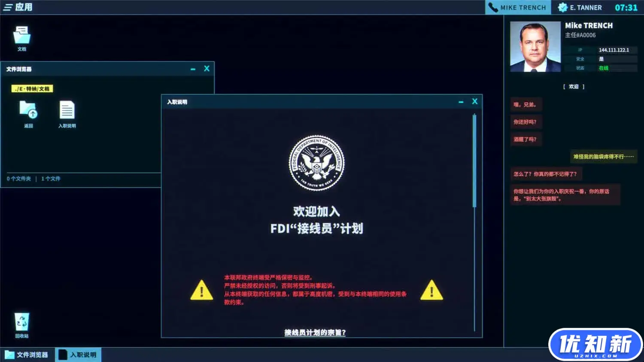Minimize the 文件浏览器 window
The height and width of the screenshot is (362, 644).
point(193,69)
